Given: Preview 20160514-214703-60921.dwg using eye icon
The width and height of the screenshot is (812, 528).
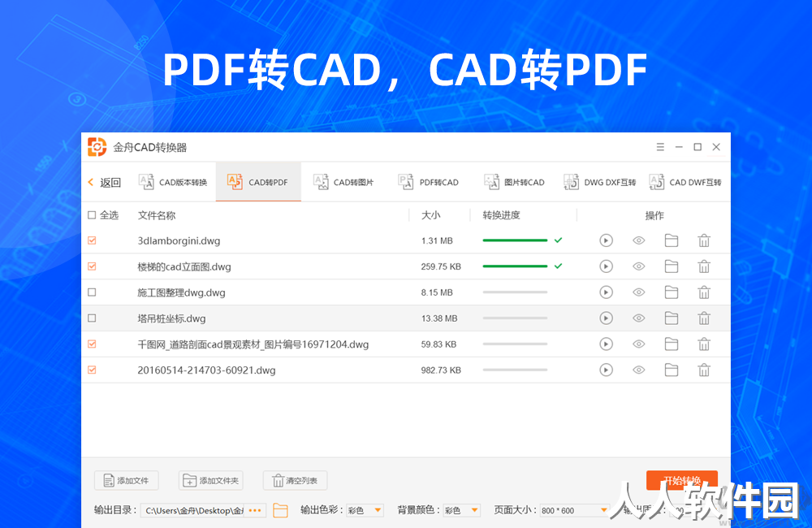Looking at the screenshot, I should click(638, 370).
